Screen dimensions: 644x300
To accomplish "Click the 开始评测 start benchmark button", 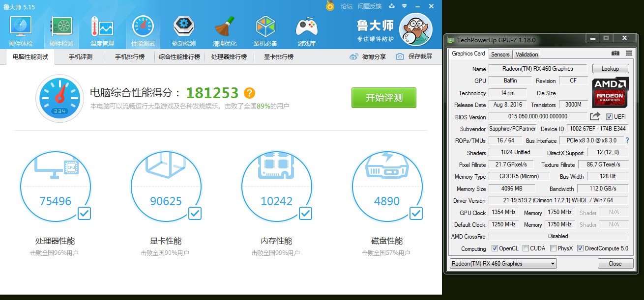I will [x=383, y=98].
